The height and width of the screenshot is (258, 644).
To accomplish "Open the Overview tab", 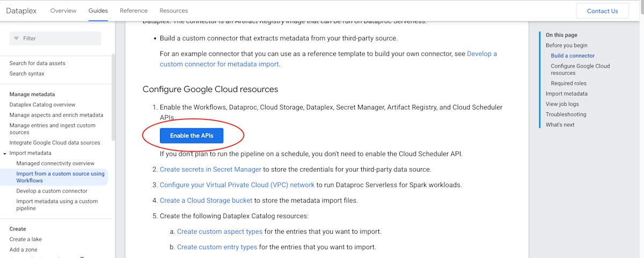I will (x=63, y=11).
